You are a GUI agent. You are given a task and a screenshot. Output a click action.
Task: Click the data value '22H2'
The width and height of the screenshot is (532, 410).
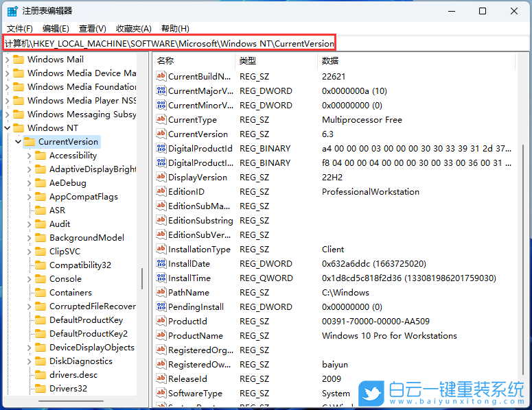[x=332, y=177]
